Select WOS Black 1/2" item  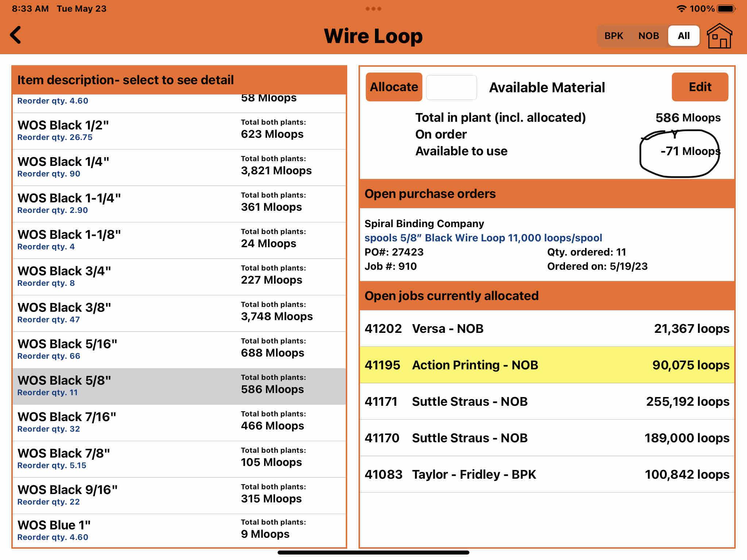[179, 131]
